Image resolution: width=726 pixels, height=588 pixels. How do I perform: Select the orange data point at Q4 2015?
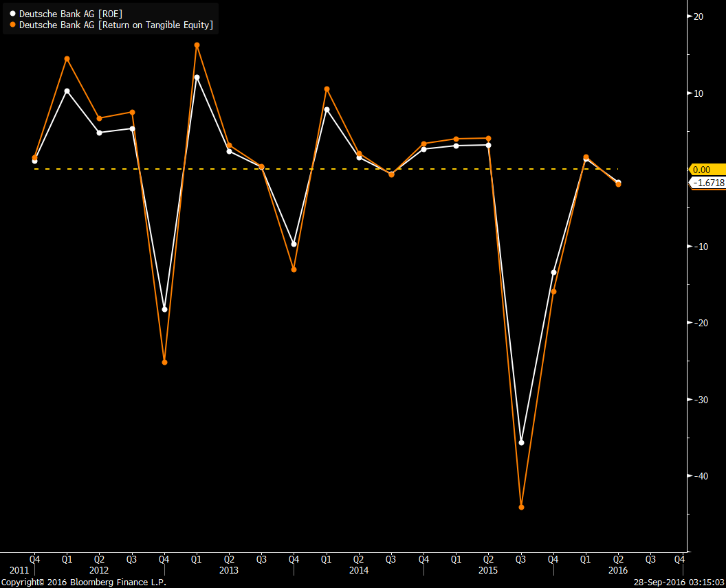tap(553, 291)
